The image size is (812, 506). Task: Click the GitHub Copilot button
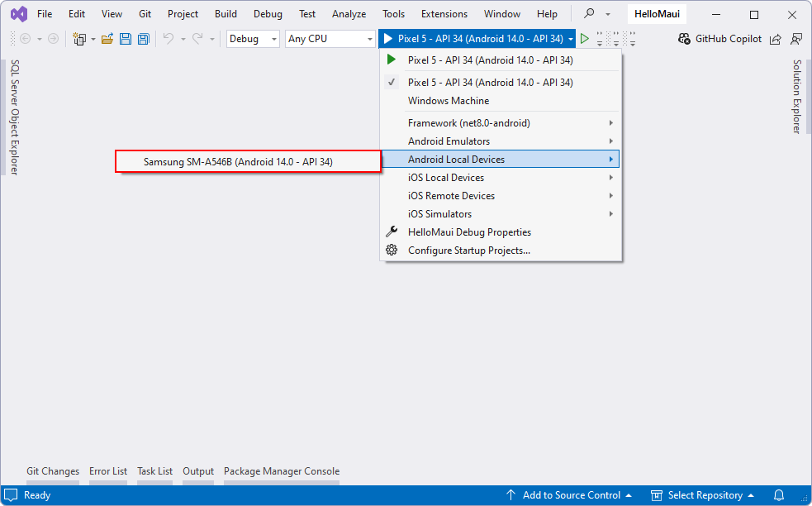coord(719,39)
